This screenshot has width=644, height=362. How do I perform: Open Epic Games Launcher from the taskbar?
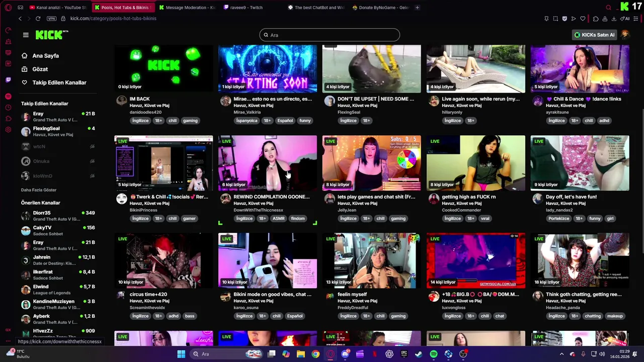[x=404, y=354]
